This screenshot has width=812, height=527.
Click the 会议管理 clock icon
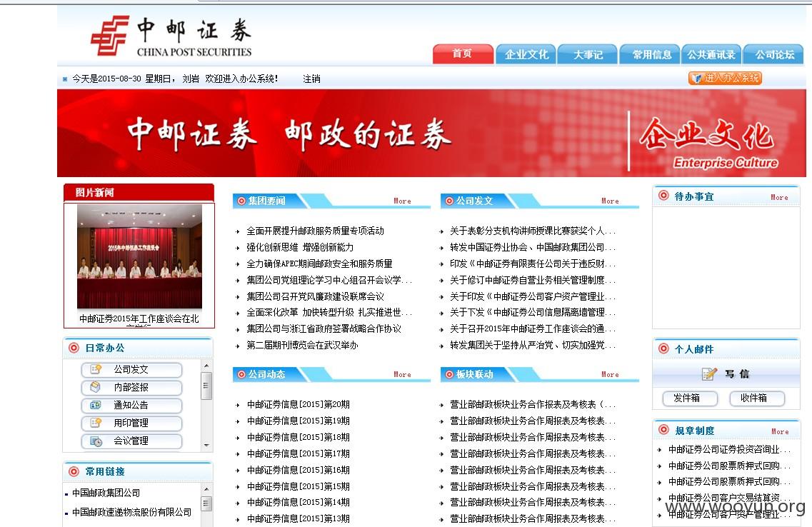[x=96, y=441]
